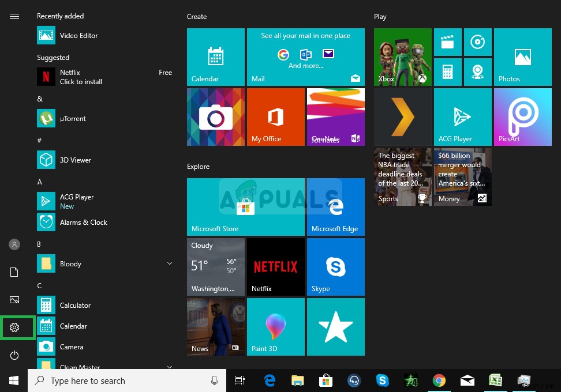
Task: Open the Photos tile
Action: (522, 56)
